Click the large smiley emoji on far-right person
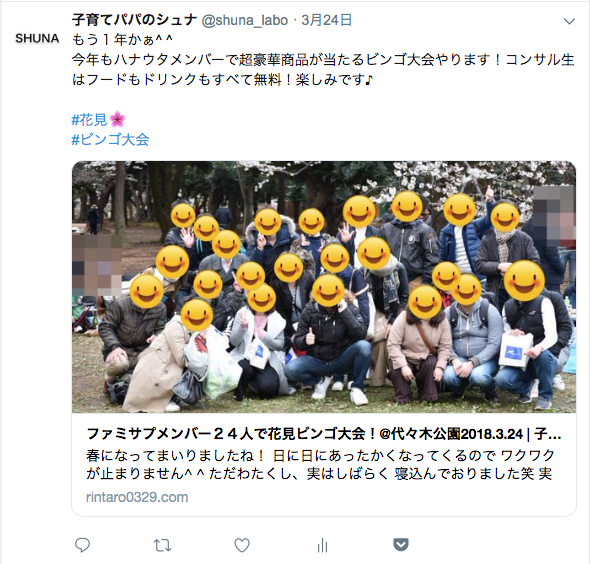 525,281
